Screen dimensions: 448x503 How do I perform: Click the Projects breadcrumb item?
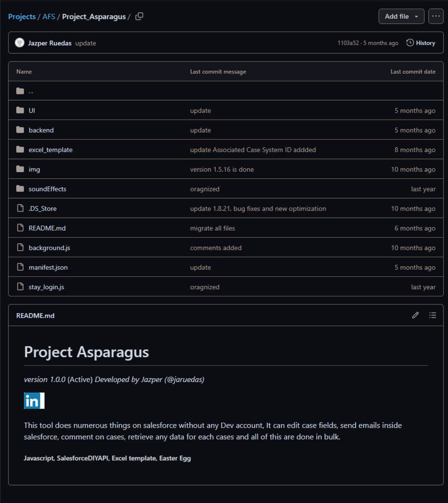(x=22, y=16)
